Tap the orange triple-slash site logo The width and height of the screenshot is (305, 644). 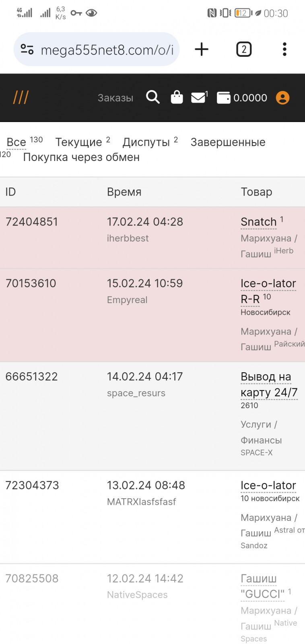coord(21,97)
